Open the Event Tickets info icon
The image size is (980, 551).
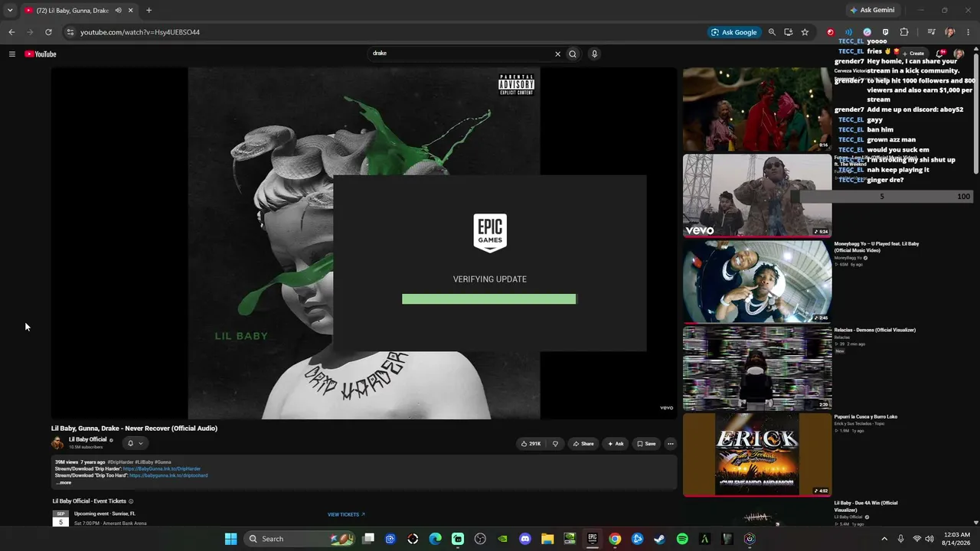click(131, 501)
